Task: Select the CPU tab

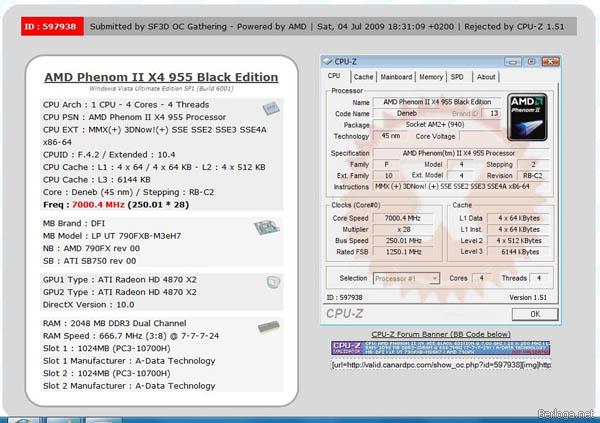Action: pyautogui.click(x=334, y=76)
